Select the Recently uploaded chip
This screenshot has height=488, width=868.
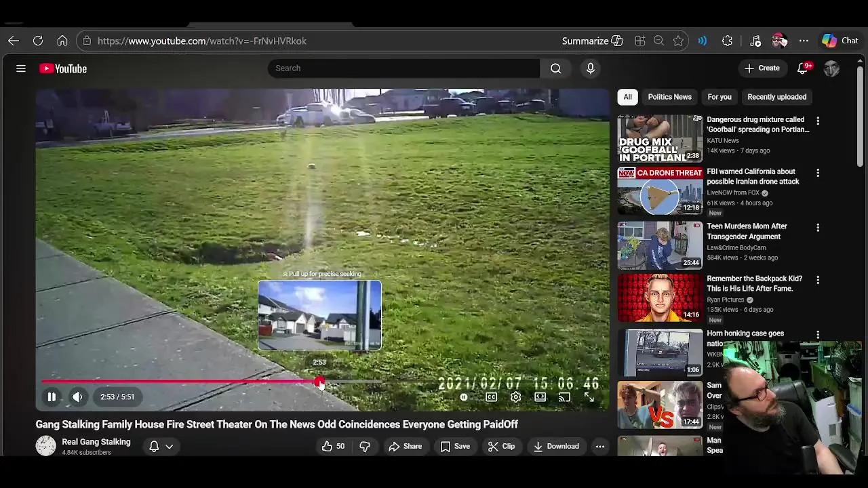coord(776,97)
